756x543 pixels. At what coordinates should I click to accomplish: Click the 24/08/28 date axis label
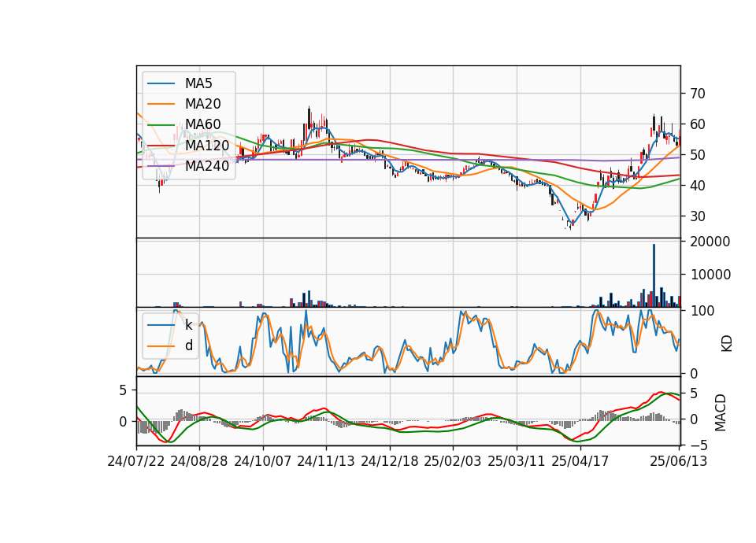tap(199, 461)
